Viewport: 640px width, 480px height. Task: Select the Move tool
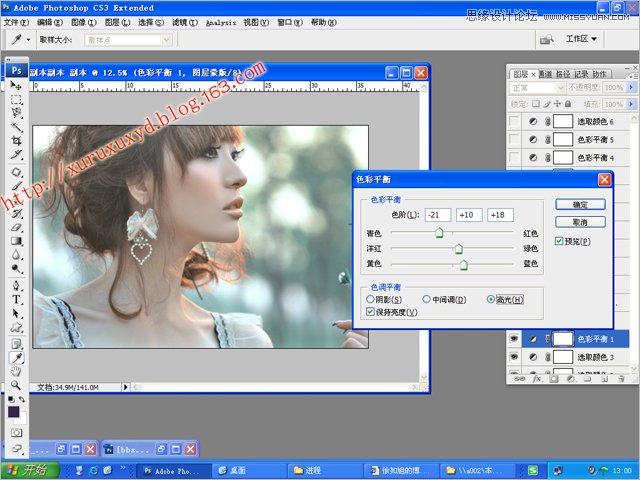coord(16,85)
